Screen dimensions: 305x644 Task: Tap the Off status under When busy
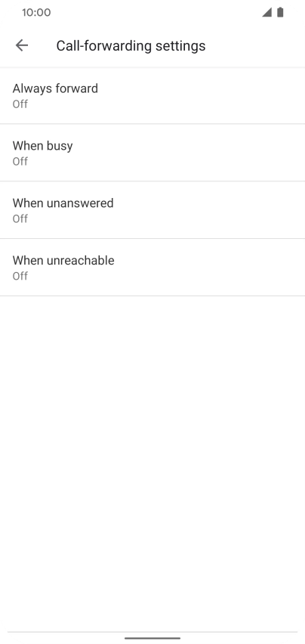tap(20, 162)
